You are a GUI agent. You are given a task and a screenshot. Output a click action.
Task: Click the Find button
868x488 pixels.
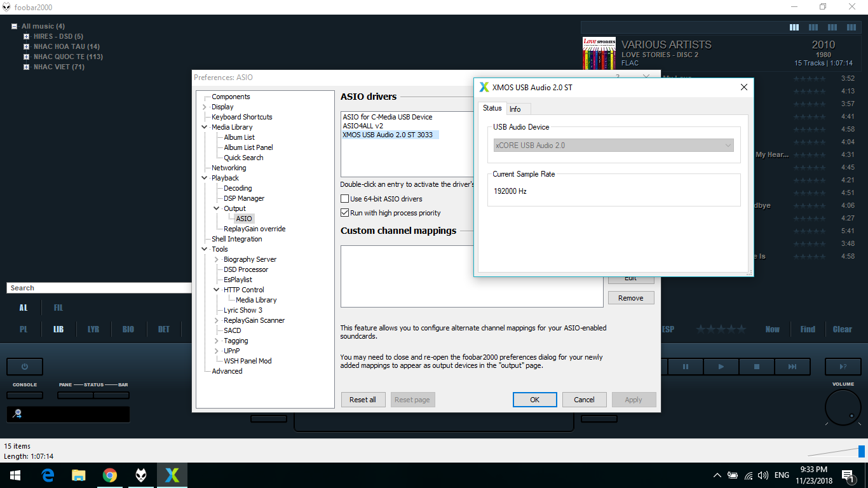808,329
